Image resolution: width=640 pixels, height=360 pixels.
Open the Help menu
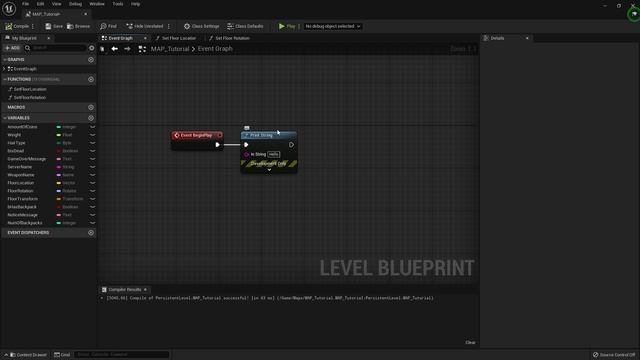pyautogui.click(x=136, y=4)
